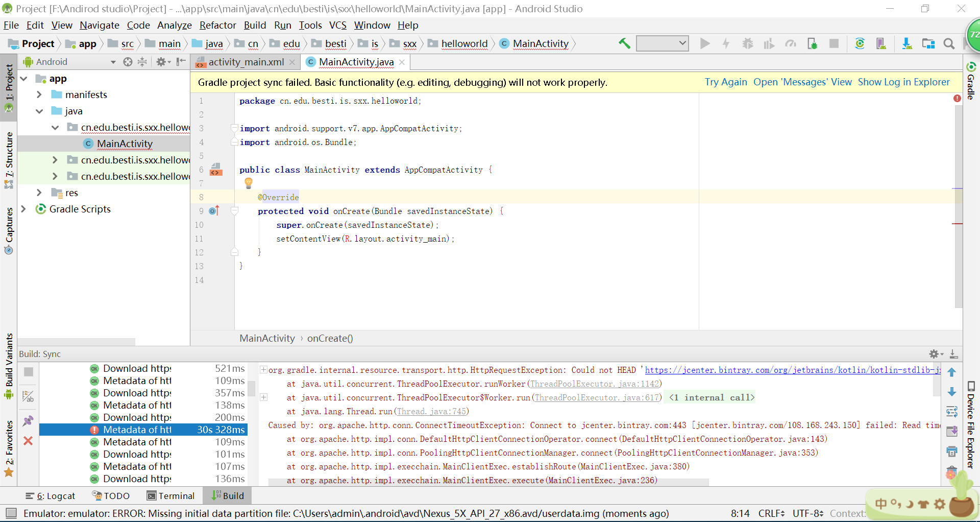Click the jcenter.bintray.com kotlin-stdlib link
The height and width of the screenshot is (522, 980).
click(793, 370)
